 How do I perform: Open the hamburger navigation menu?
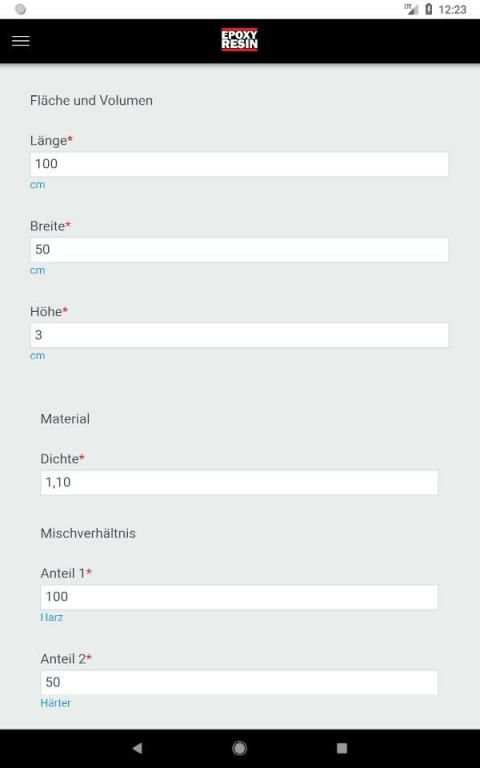[21, 41]
